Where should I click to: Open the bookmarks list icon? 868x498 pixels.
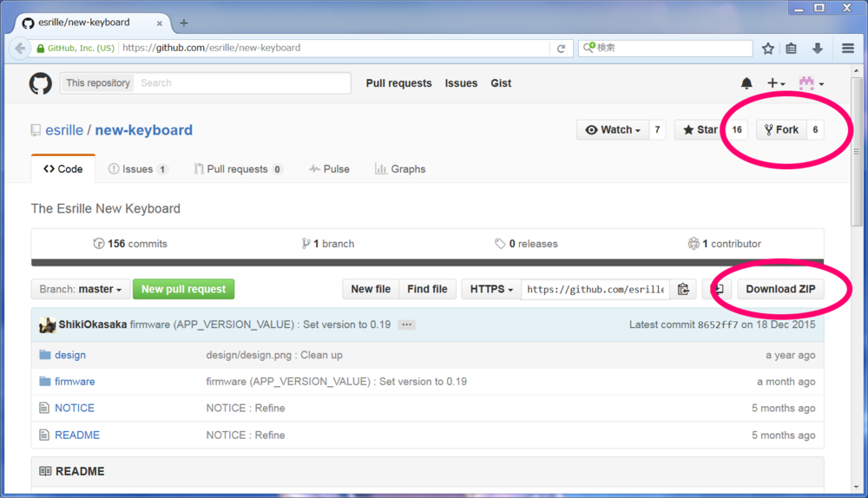(791, 48)
